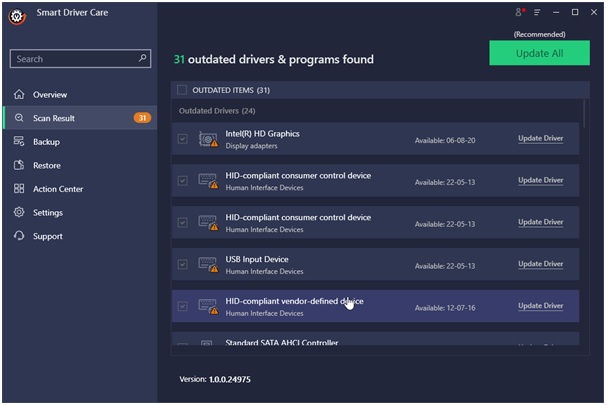Viewport: 608px width, 405px height.
Task: Click Update Driver for Intel(R) HD Graphics
Action: coord(540,139)
